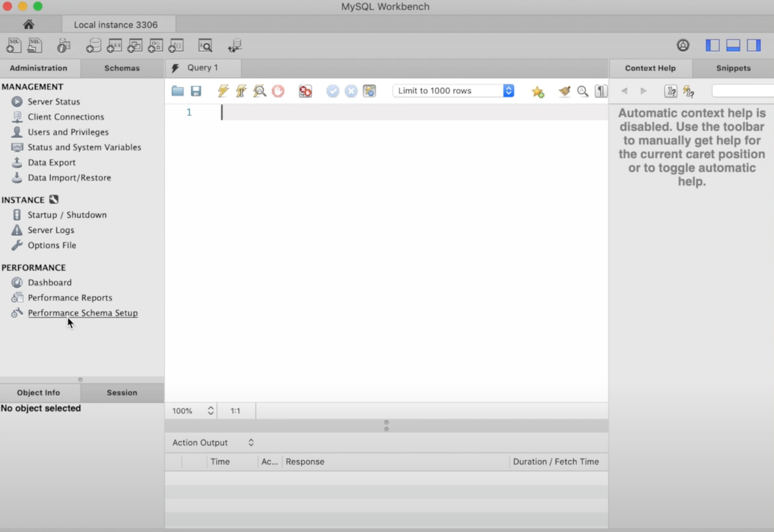
Task: Open Status and System Variables
Action: [x=84, y=147]
